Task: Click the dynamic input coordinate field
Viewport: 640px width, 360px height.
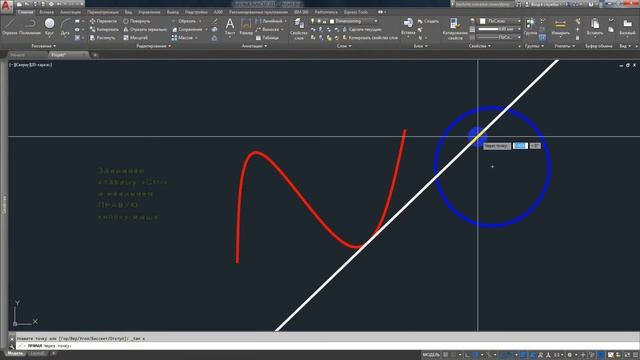Action: pos(520,146)
